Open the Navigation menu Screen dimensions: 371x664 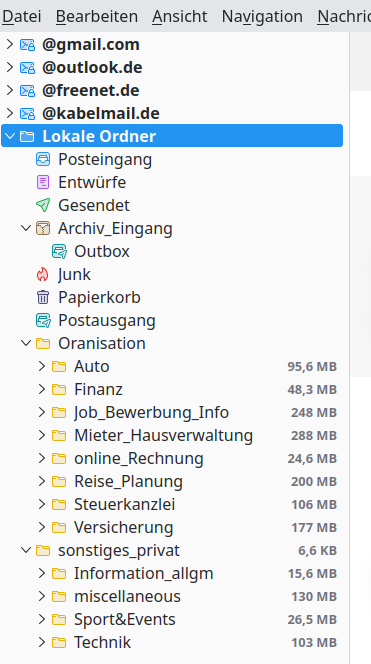point(262,17)
